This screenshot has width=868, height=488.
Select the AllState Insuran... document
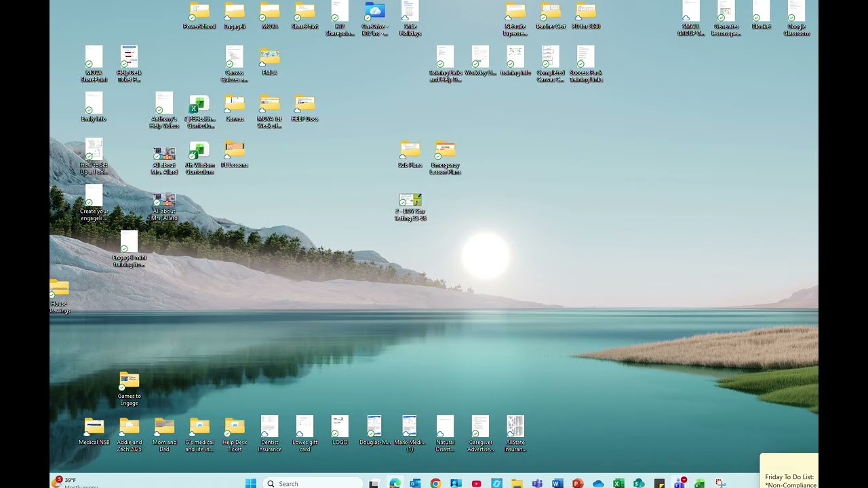515,433
